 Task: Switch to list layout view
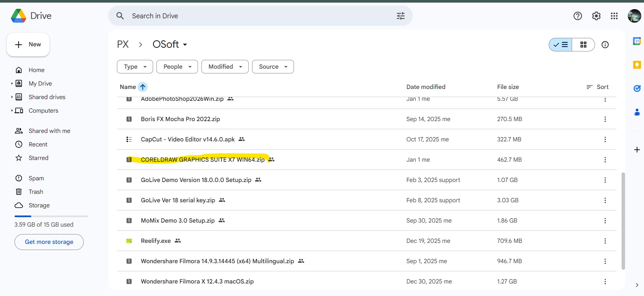click(561, 45)
